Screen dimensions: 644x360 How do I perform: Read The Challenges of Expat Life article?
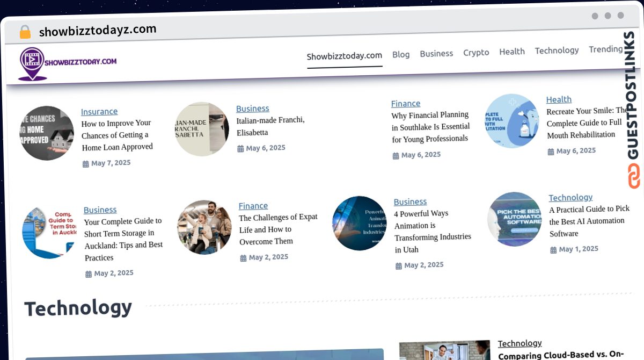click(278, 229)
